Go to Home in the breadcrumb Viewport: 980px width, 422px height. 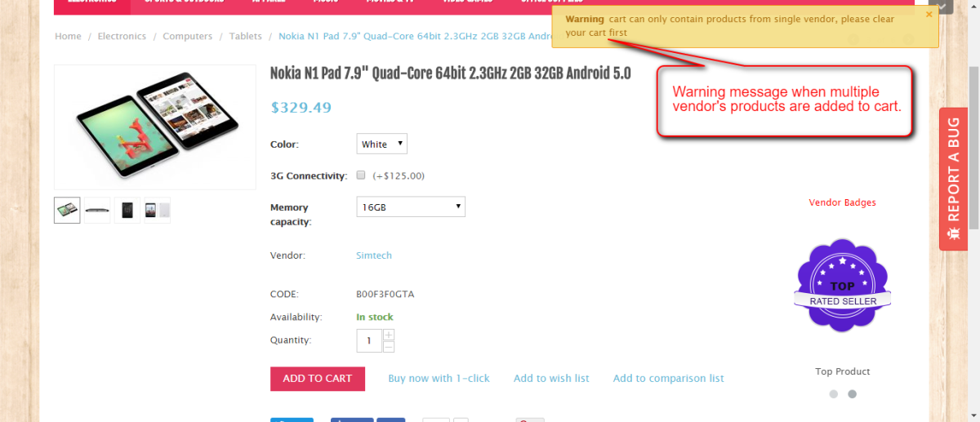(x=69, y=36)
